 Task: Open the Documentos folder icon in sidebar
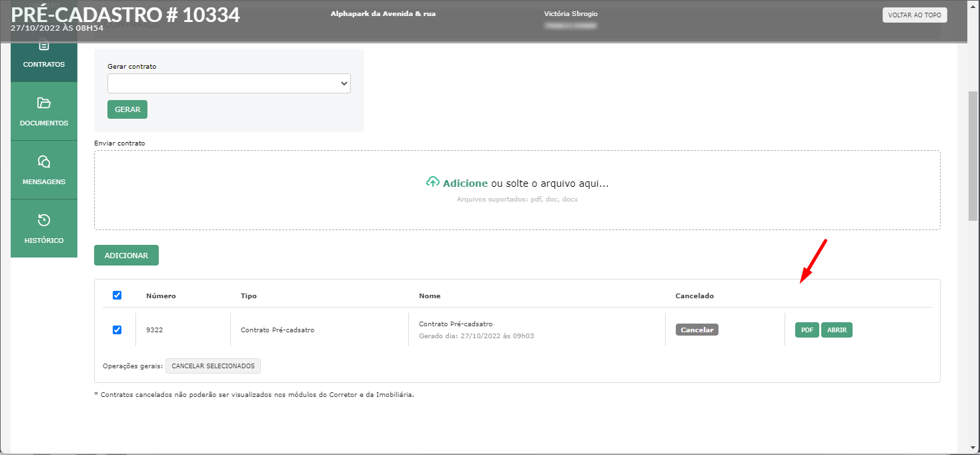pos(44,103)
